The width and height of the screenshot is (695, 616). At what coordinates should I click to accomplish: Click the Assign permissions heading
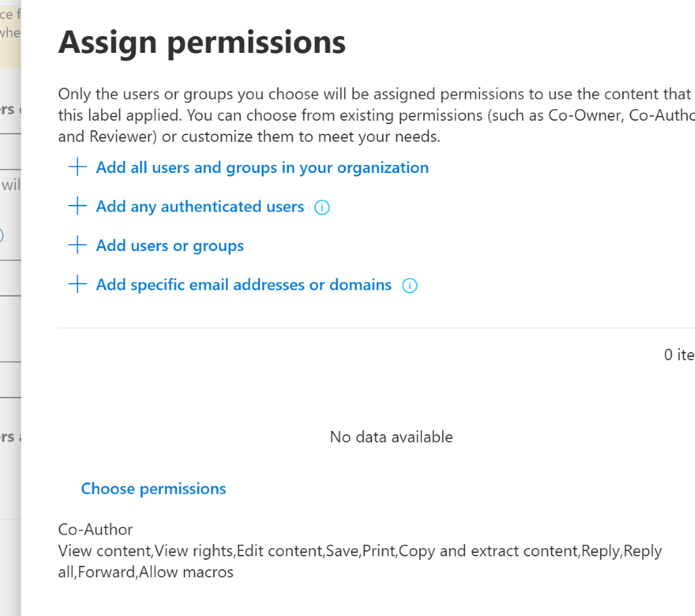202,42
